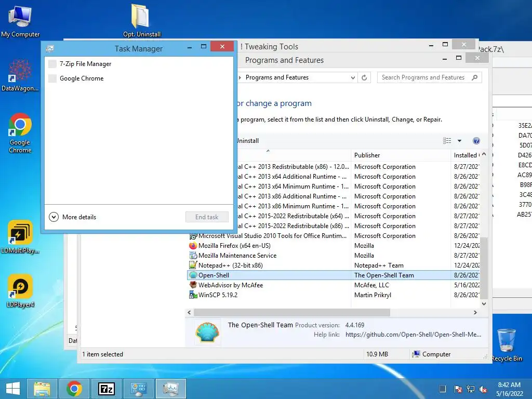Sort programs by Installed On column
Viewport: 532px width, 399px height.
[466, 155]
